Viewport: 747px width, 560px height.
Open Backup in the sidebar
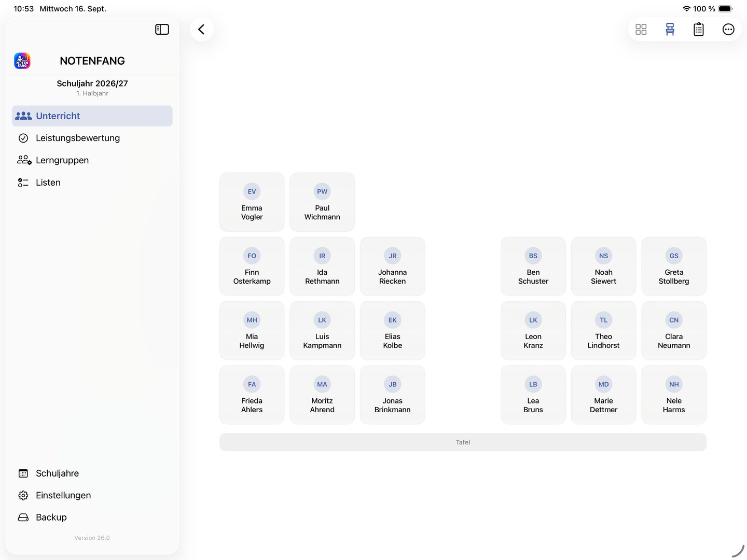click(x=92, y=517)
